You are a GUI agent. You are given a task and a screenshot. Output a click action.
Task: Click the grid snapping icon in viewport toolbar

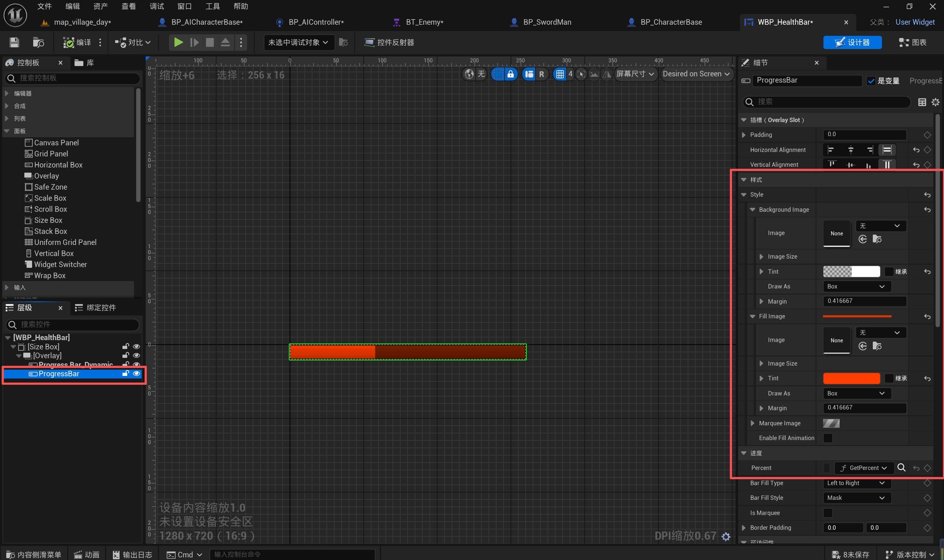click(560, 74)
